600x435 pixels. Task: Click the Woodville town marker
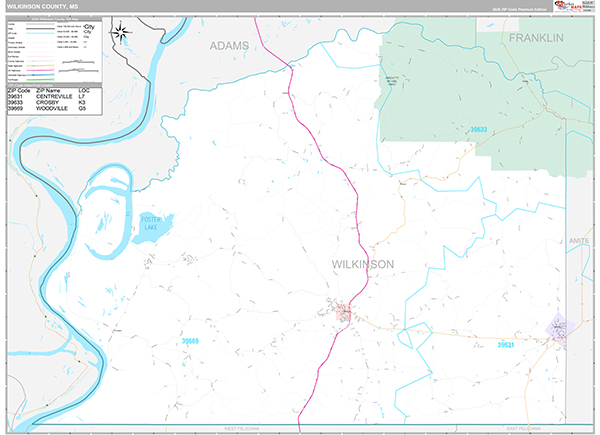pyautogui.click(x=346, y=313)
